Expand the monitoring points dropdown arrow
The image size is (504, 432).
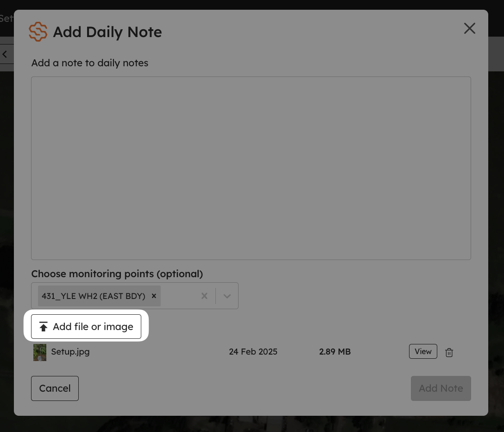coord(227,296)
